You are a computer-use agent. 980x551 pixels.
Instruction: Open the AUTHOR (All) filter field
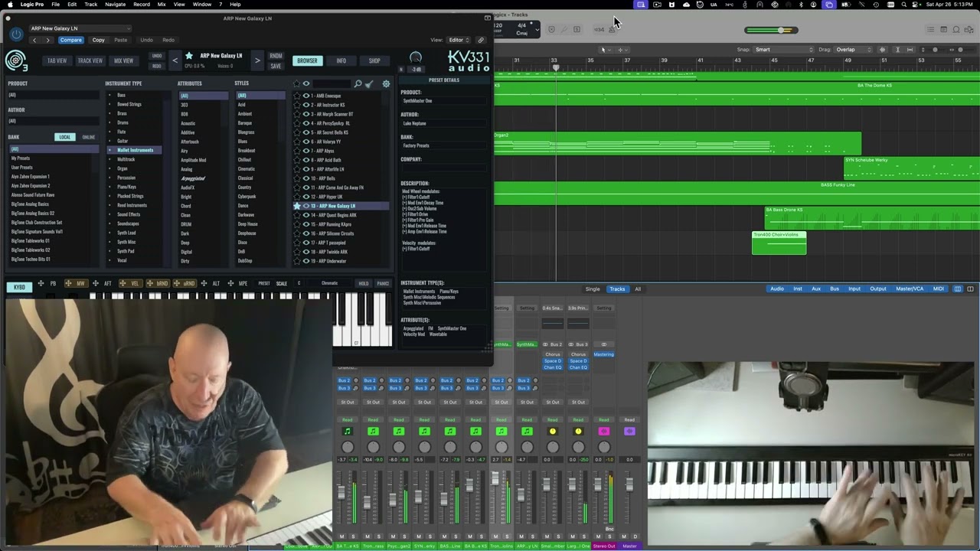pos(54,121)
